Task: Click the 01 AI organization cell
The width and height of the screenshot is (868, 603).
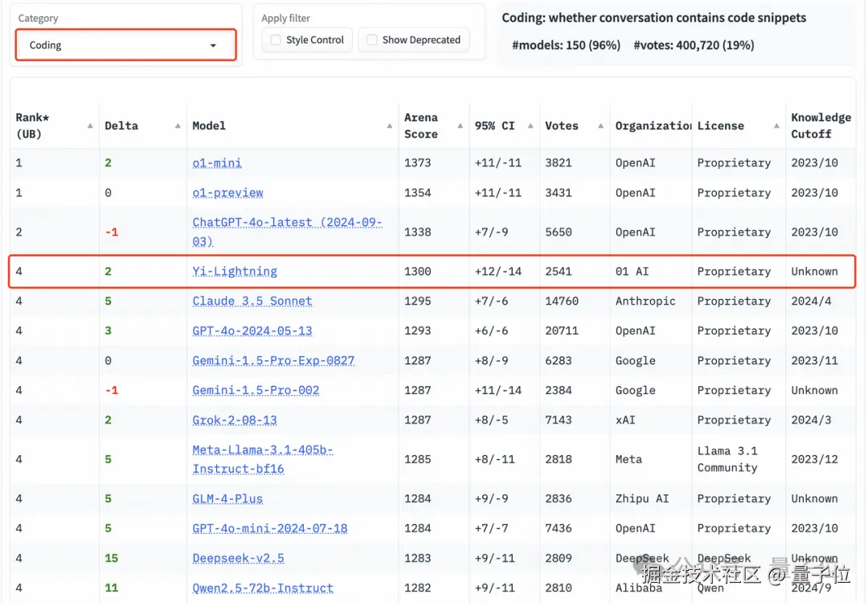Action: pyautogui.click(x=633, y=271)
